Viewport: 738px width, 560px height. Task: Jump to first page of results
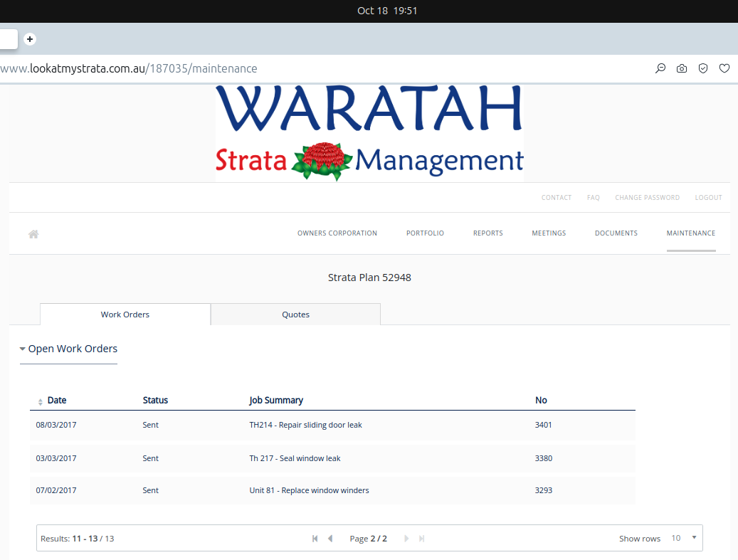(315, 539)
